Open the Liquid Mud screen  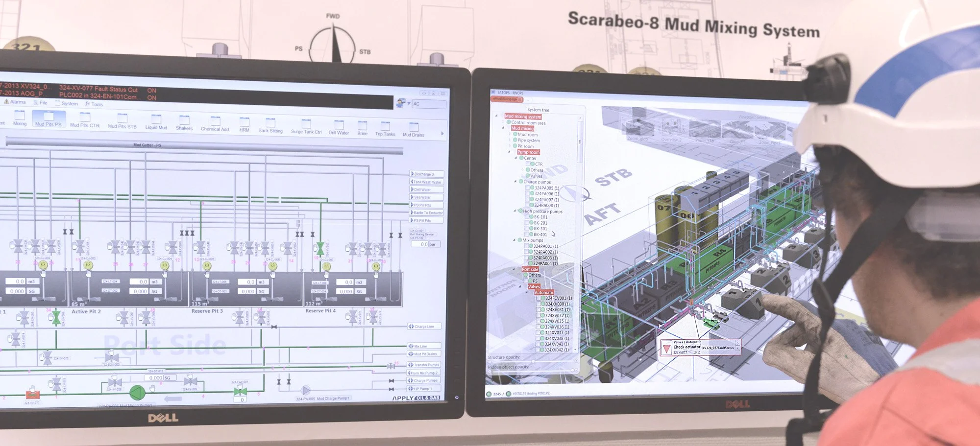coord(156,122)
